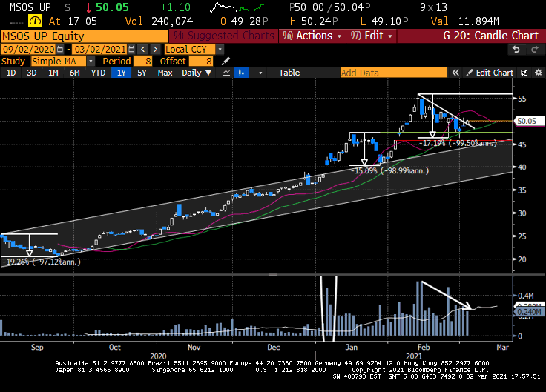This screenshot has height=392, width=546.
Task: Click the Offset value field
Action: point(201,62)
